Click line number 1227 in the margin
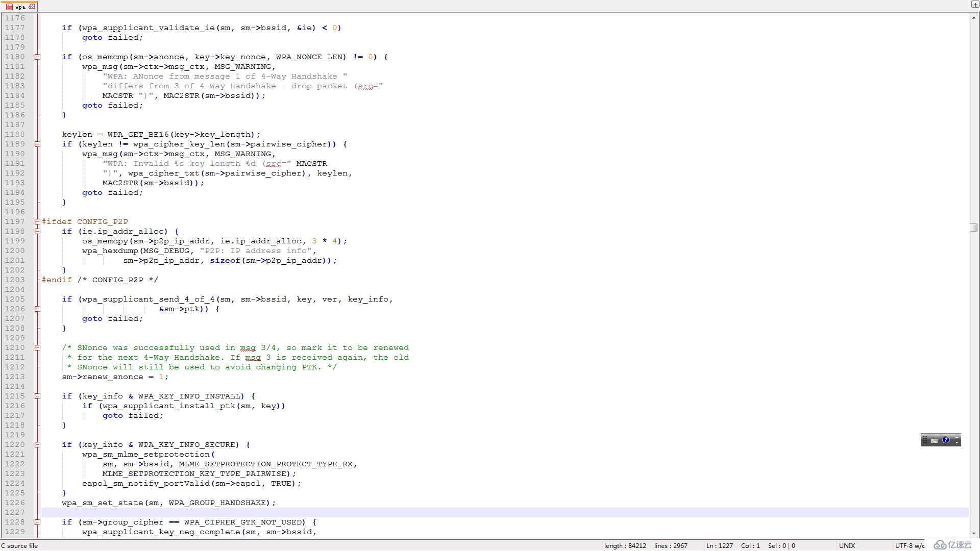This screenshot has width=980, height=551. point(15,512)
